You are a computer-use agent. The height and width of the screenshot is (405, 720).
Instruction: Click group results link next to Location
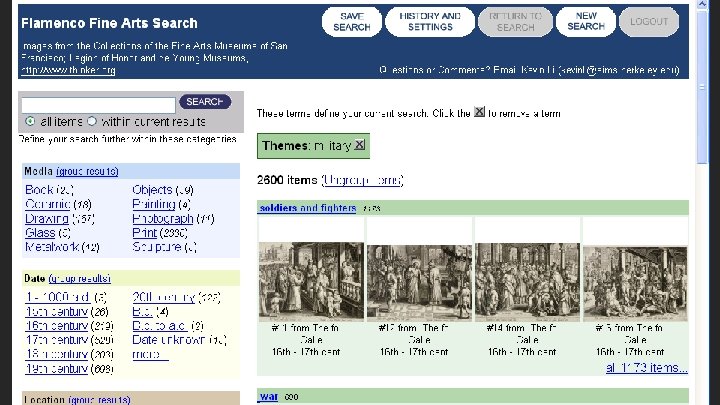[100, 400]
